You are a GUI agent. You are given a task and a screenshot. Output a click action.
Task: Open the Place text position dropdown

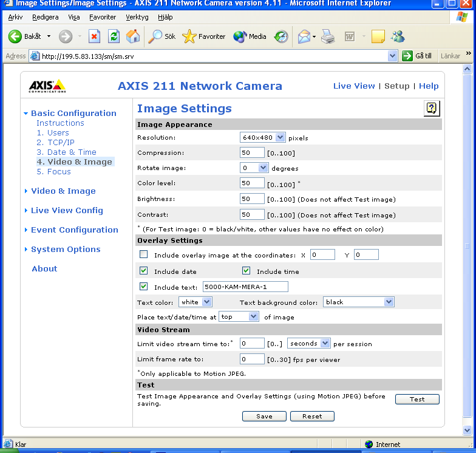click(x=239, y=317)
